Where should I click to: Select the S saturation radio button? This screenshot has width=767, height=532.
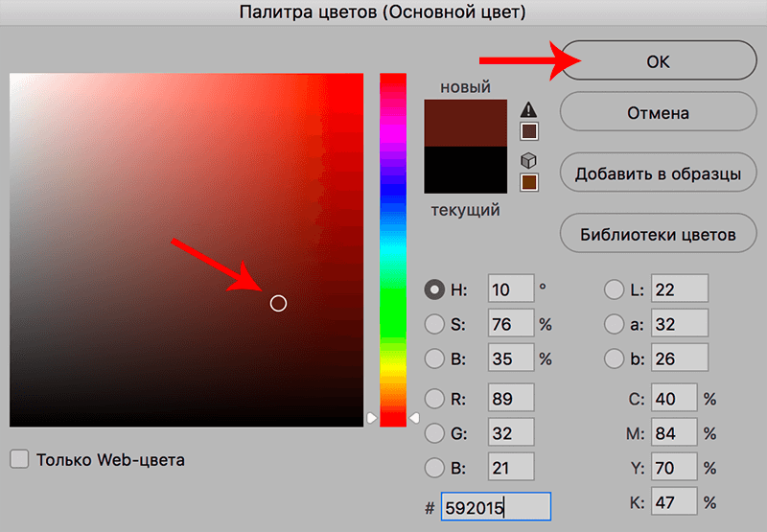(434, 324)
